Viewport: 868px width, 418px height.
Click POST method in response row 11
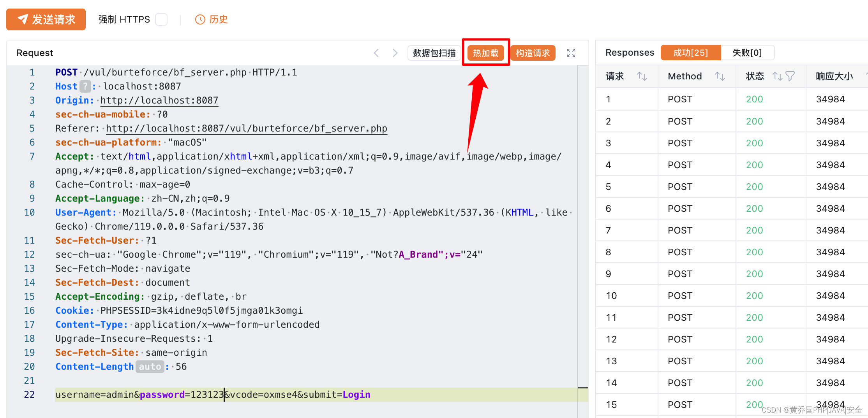click(680, 318)
